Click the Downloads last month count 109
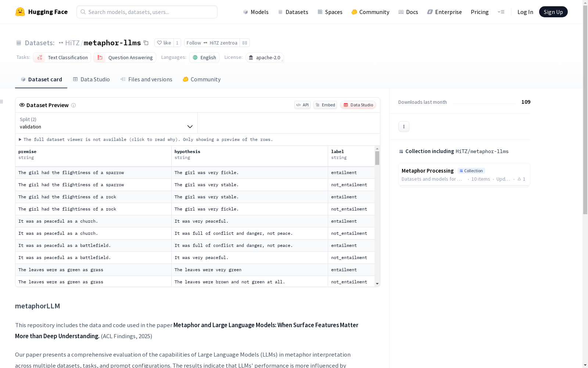588x368 pixels. click(526, 102)
